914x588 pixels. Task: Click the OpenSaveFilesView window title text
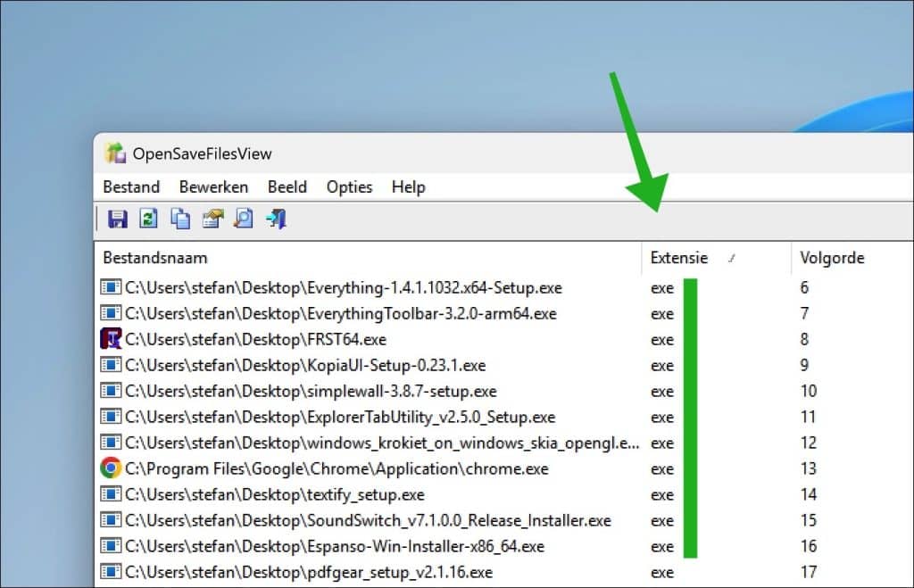pyautogui.click(x=203, y=153)
